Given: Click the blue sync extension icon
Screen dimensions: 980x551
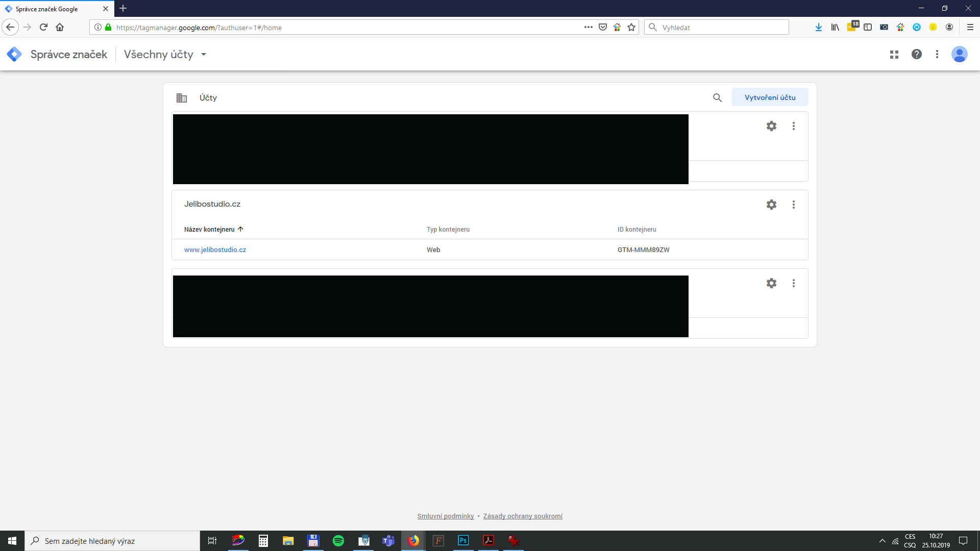Looking at the screenshot, I should point(917,27).
